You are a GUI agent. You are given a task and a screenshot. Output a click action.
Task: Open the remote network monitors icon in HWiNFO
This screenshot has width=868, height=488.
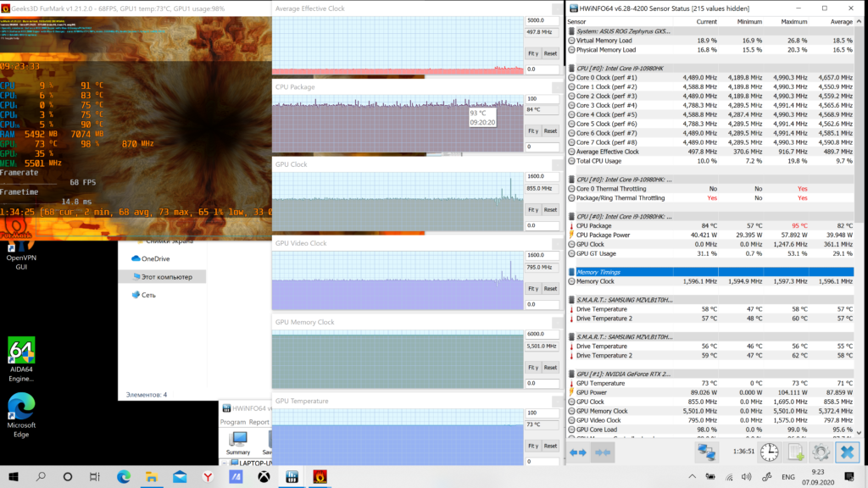(x=706, y=452)
